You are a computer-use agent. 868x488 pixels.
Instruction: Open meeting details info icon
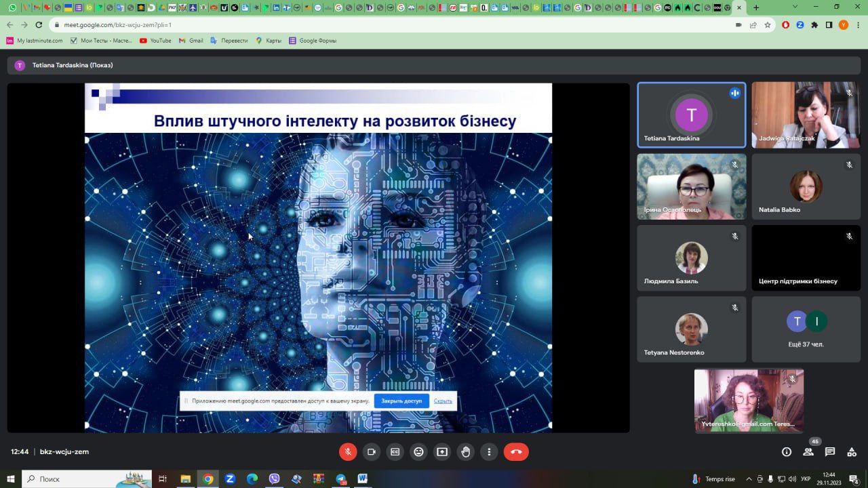(787, 452)
